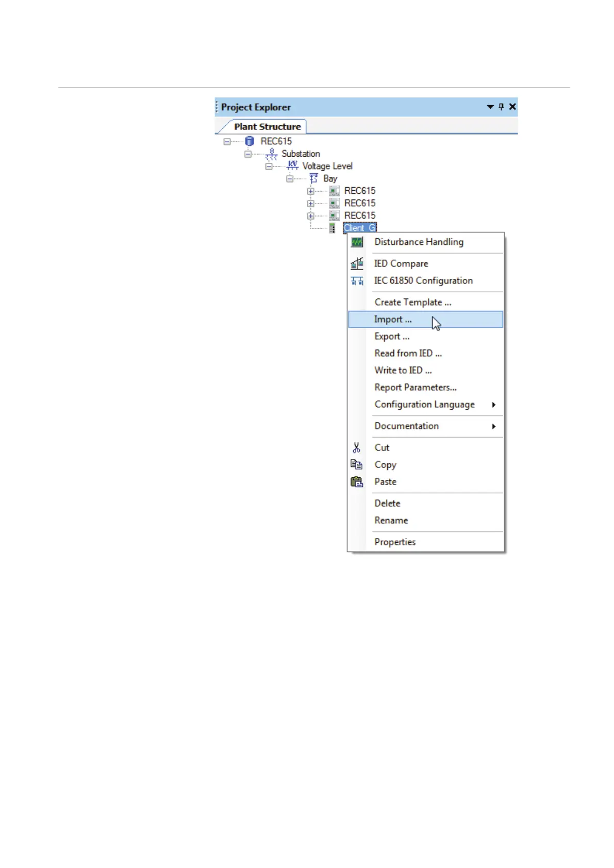614x868 pixels.
Task: Click the Disturbance Handling waveform icon
Action: tap(357, 242)
